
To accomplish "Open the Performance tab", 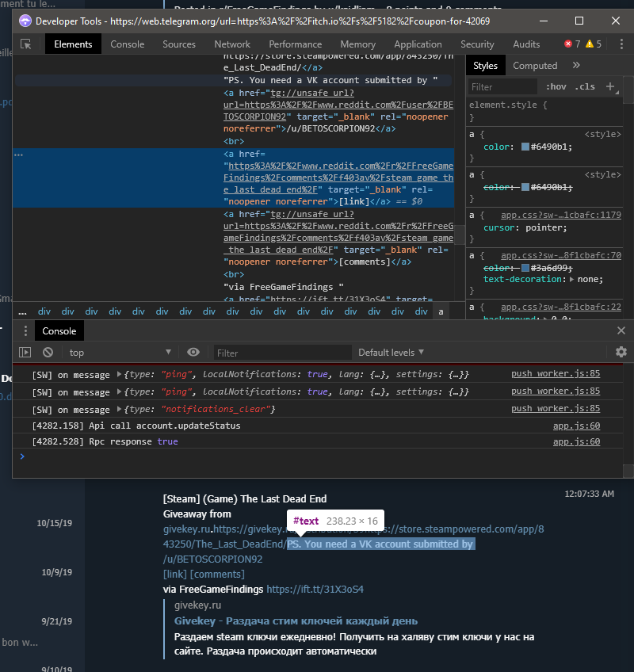I will tap(296, 44).
